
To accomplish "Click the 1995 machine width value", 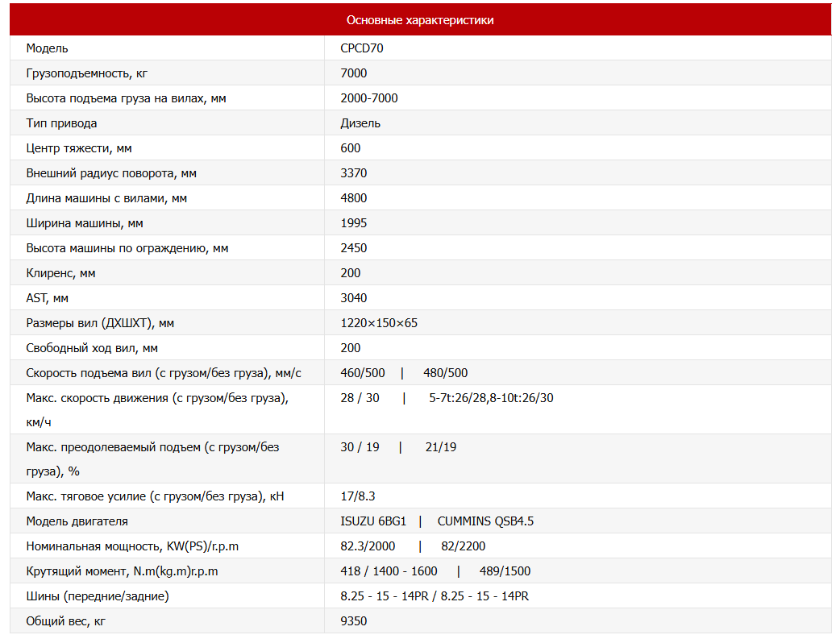I will point(354,223).
